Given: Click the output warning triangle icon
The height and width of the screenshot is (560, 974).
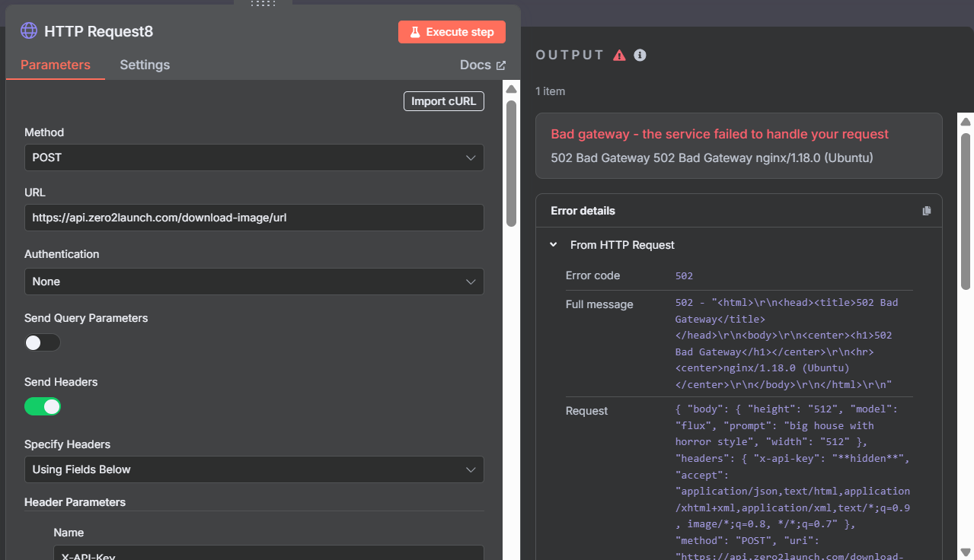Looking at the screenshot, I should [619, 55].
